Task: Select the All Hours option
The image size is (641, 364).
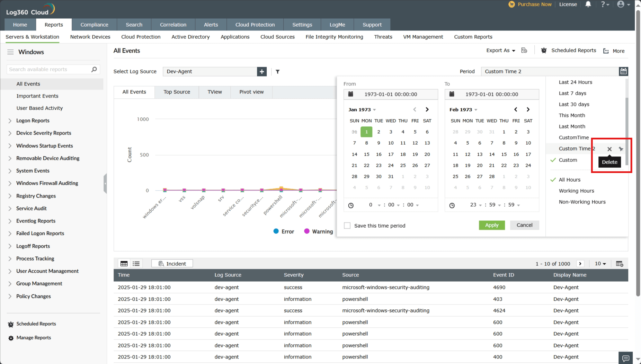Action: pyautogui.click(x=569, y=180)
